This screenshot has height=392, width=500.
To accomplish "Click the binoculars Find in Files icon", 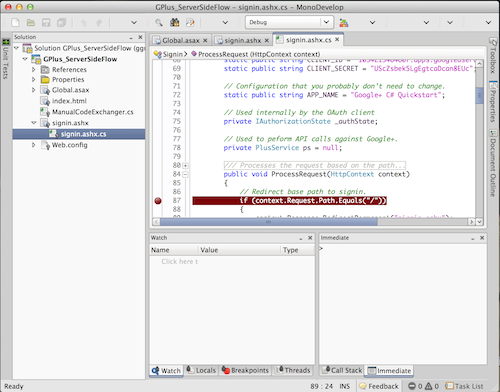I will 175,22.
